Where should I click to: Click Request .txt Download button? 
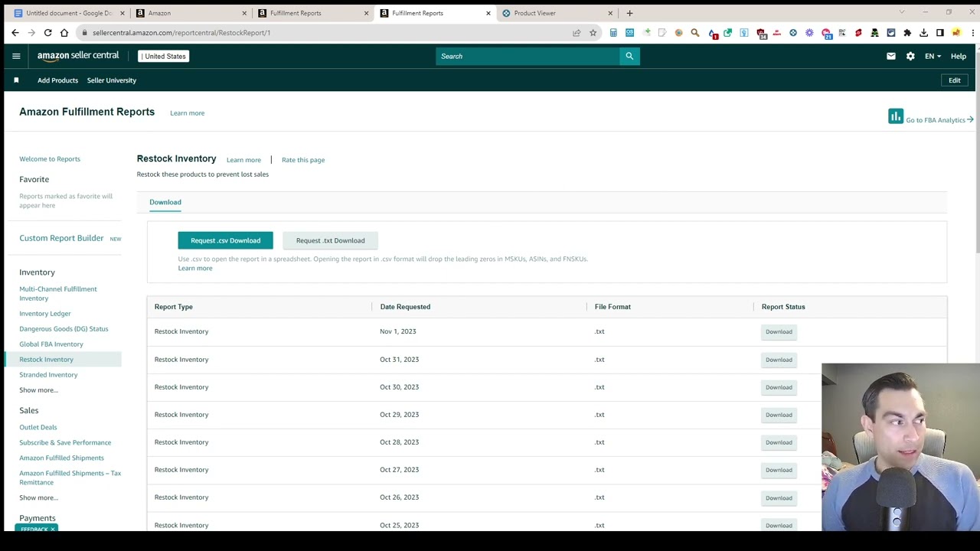click(330, 240)
